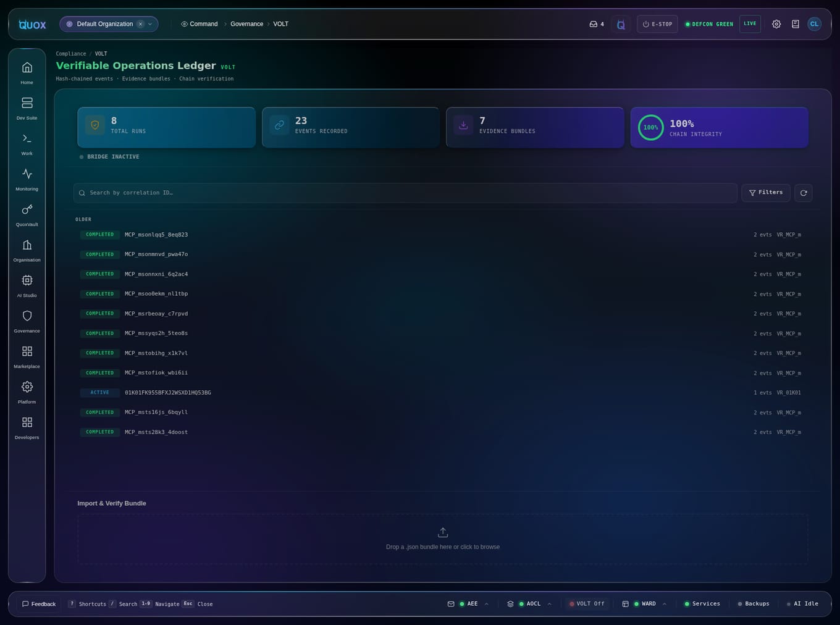Click the 100% chain integrity ring
This screenshot has width=840, height=625.
point(650,127)
